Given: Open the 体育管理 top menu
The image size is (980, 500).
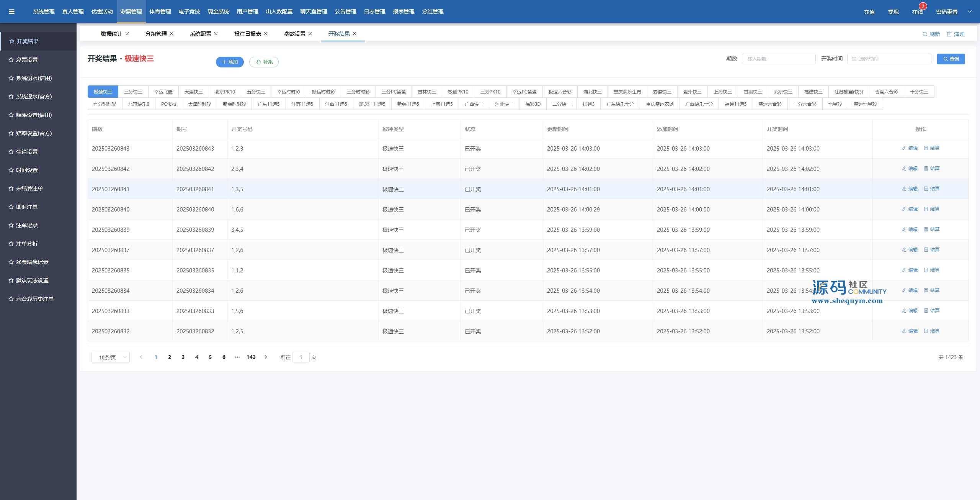Looking at the screenshot, I should click(160, 11).
